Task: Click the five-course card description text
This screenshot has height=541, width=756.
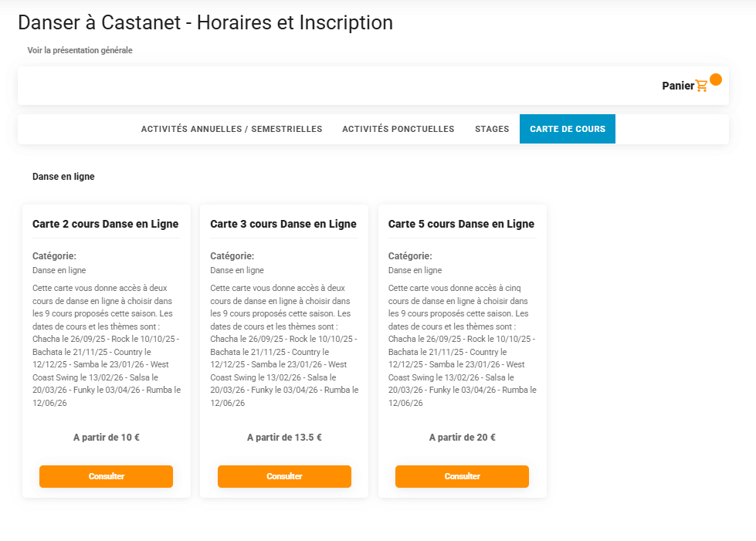Action: pos(463,346)
